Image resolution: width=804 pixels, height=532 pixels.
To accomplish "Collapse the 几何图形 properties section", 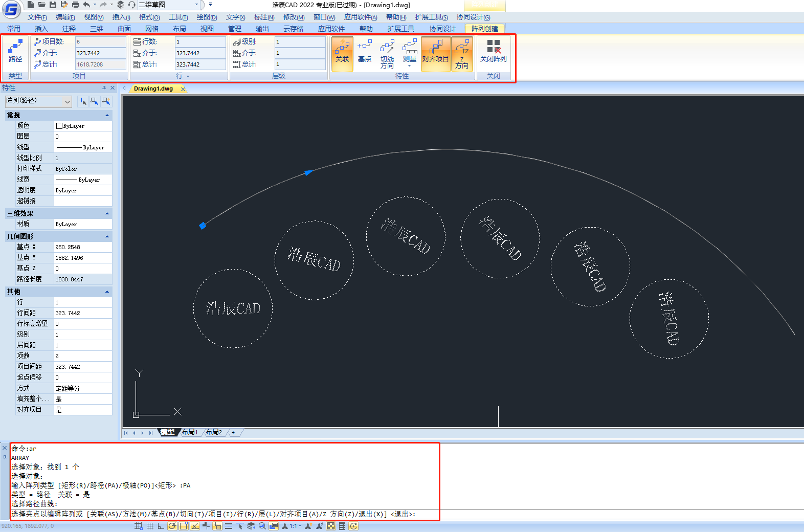I will [107, 236].
